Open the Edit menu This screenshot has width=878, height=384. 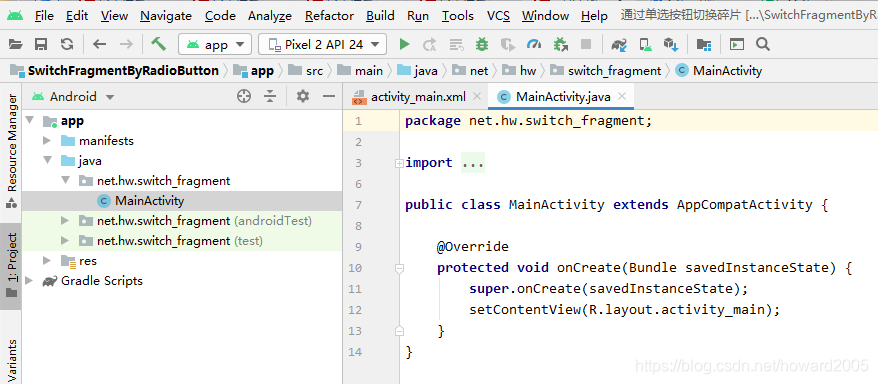(77, 16)
